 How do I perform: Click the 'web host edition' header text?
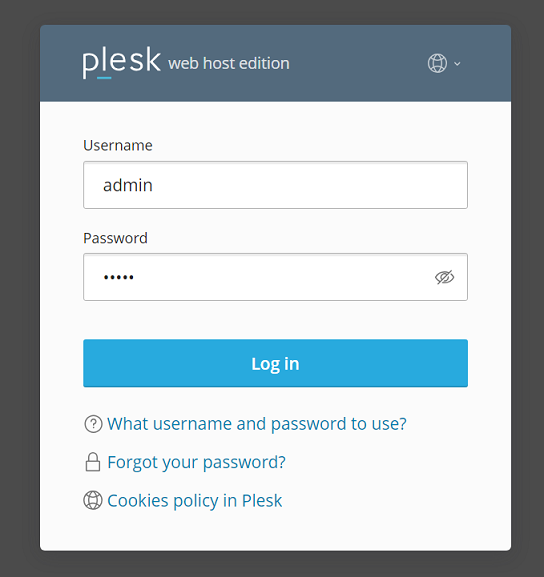pyautogui.click(x=229, y=63)
